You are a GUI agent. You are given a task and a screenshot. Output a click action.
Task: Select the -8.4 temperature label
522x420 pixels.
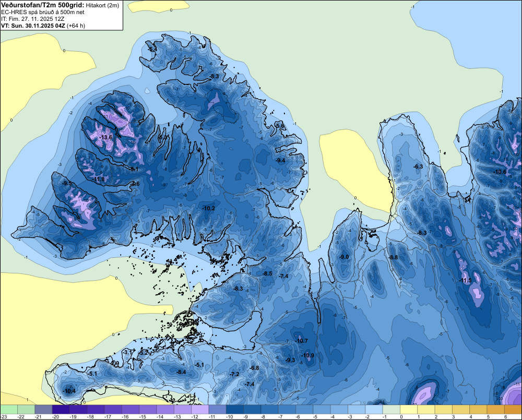[x=182, y=372]
